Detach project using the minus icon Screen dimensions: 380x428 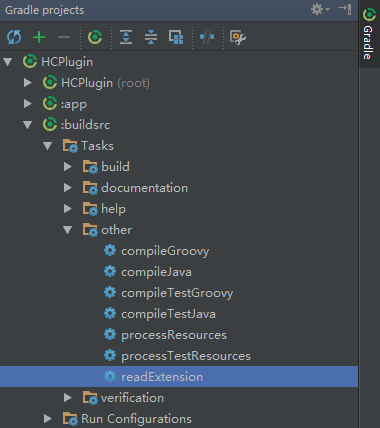(x=64, y=37)
